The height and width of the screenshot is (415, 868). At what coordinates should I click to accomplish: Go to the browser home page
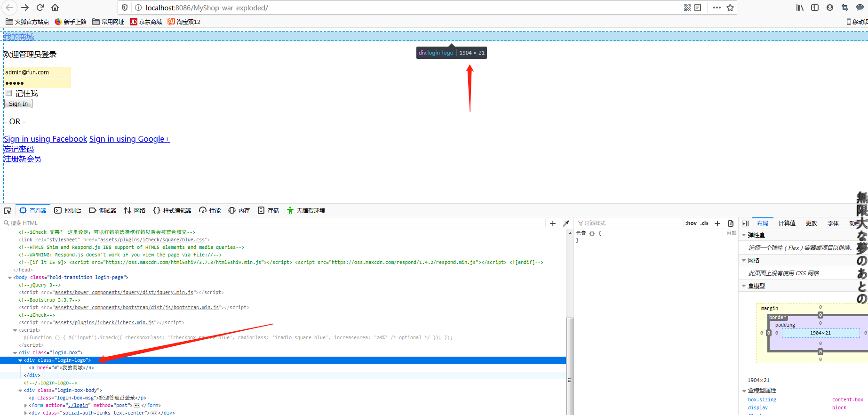pos(55,8)
